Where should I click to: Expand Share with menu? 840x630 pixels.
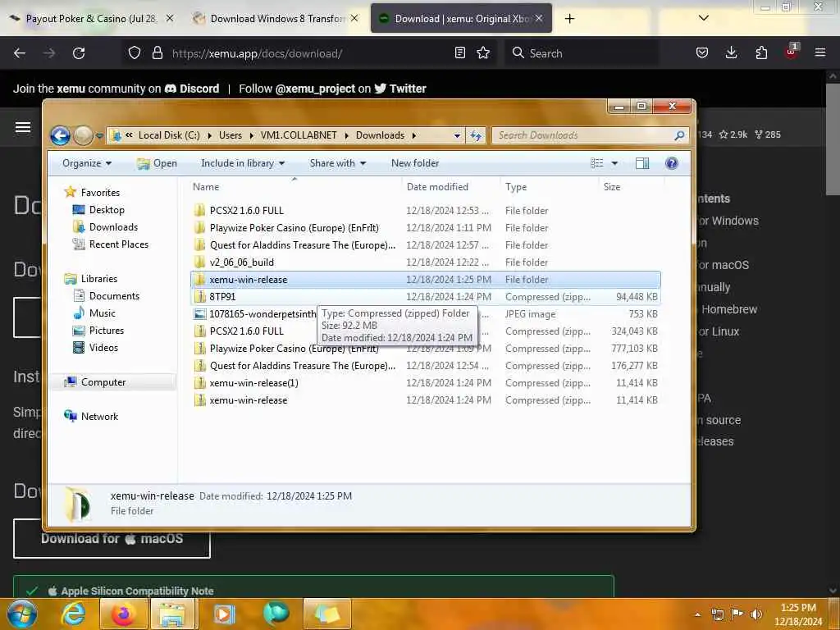pos(337,163)
